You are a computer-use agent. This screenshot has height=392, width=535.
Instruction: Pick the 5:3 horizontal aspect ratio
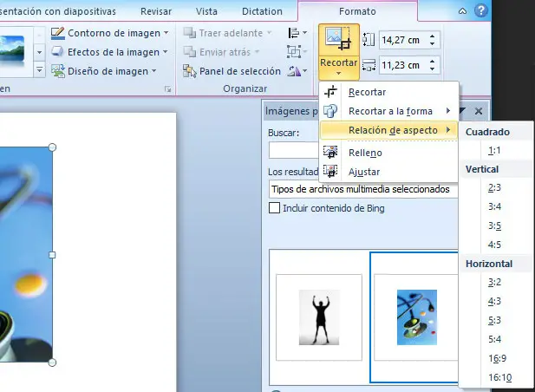pyautogui.click(x=494, y=320)
